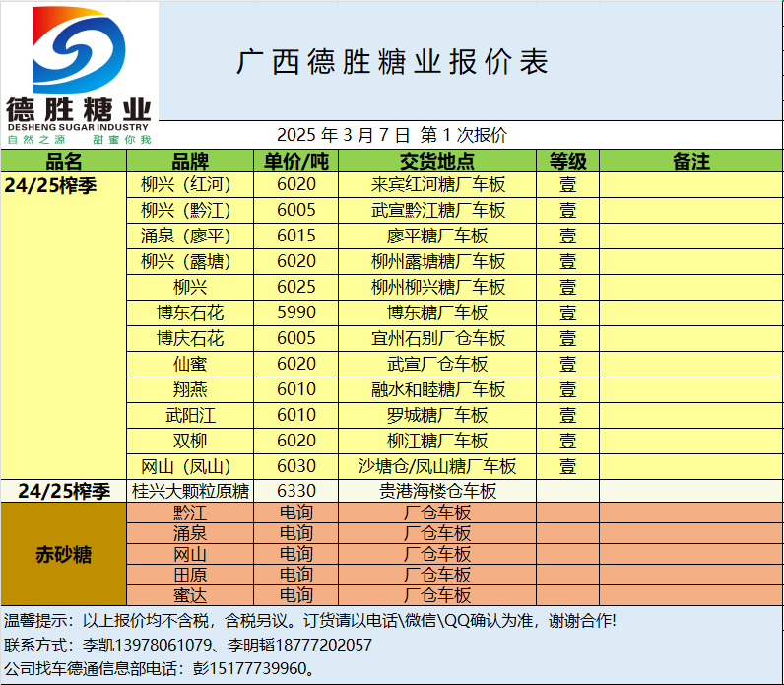Image resolution: width=784 pixels, height=685 pixels.
Task: Select the 等级 header cell
Action: [567, 161]
